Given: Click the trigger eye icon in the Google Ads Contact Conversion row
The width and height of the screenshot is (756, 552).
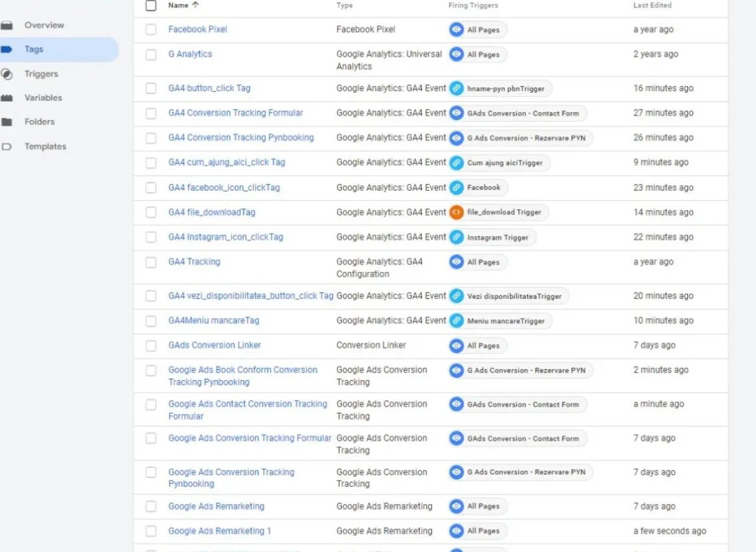Looking at the screenshot, I should pos(456,404).
